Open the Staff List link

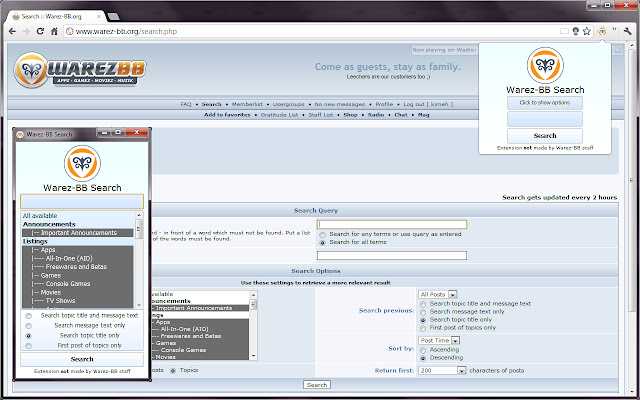[x=321, y=115]
